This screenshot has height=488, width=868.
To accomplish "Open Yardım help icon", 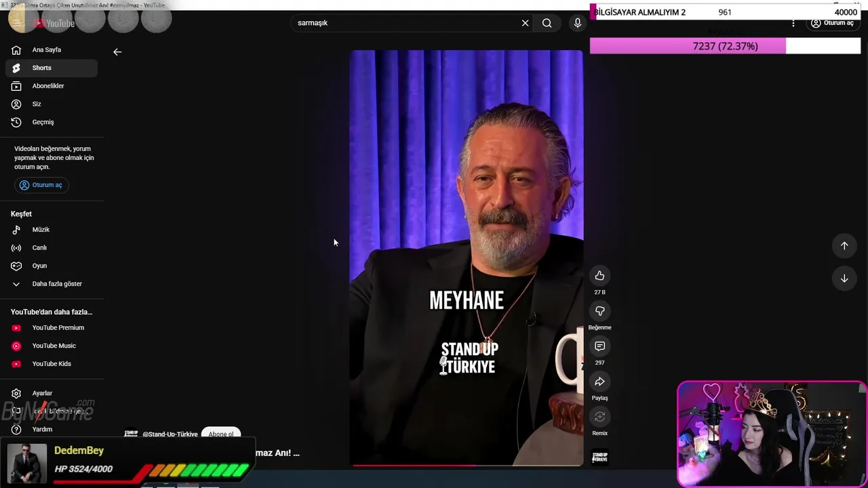I will click(x=16, y=429).
